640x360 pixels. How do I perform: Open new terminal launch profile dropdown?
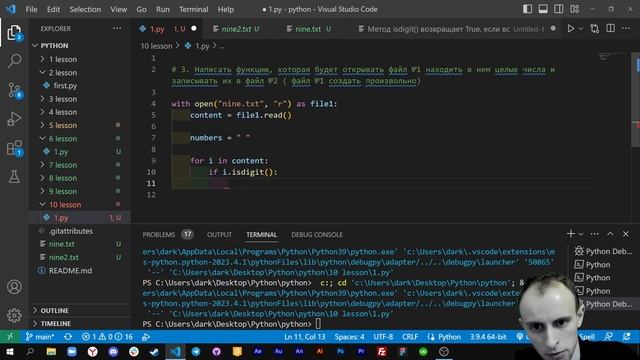581,234
